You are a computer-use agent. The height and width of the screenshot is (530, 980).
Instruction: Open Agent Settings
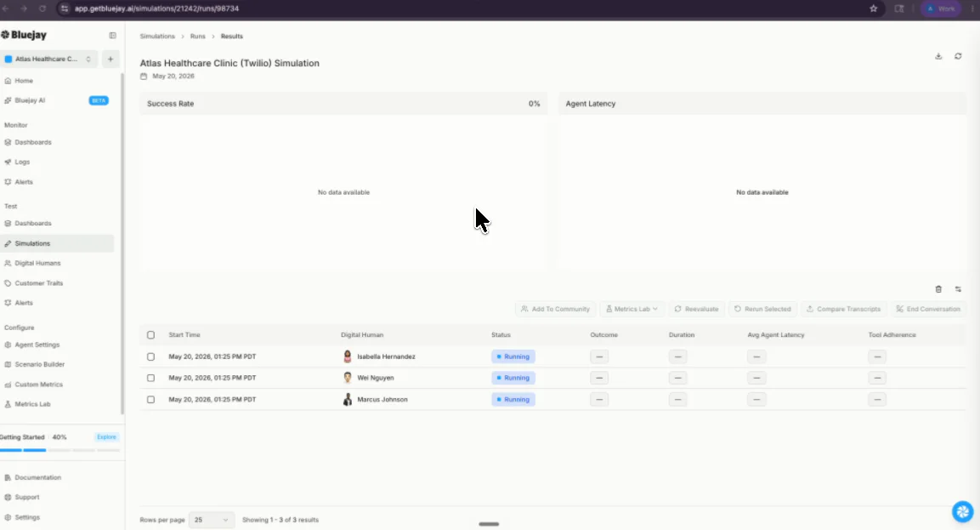pos(37,345)
